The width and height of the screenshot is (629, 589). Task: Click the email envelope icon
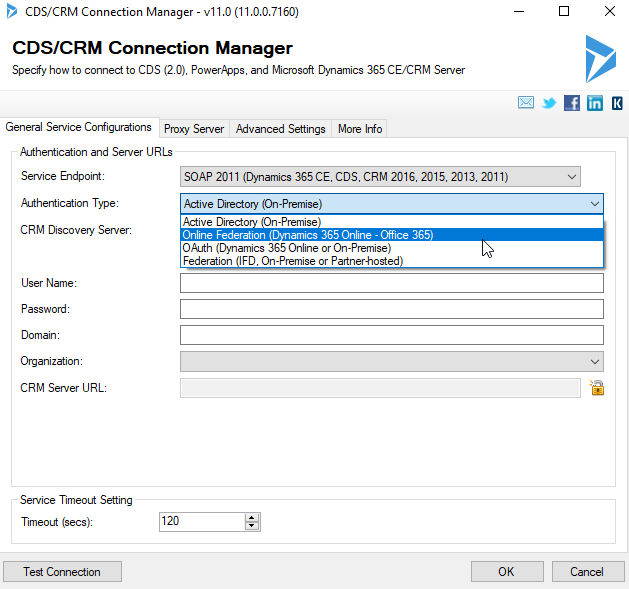[x=526, y=103]
